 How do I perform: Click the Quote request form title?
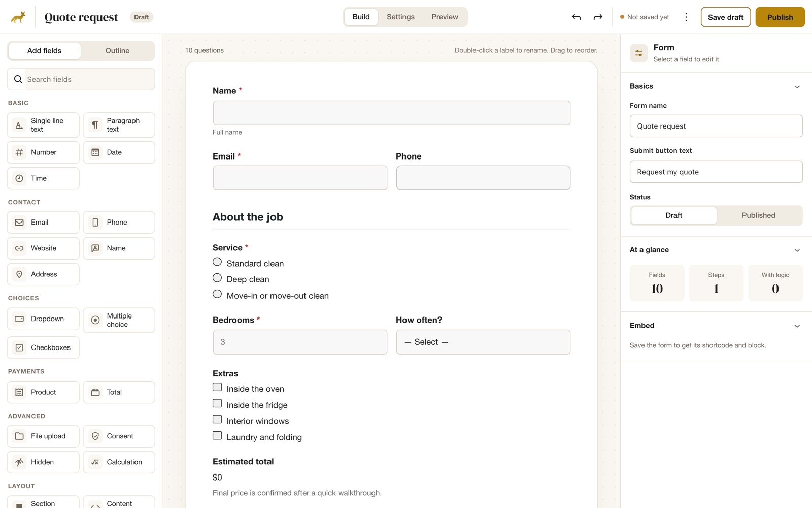81,17
